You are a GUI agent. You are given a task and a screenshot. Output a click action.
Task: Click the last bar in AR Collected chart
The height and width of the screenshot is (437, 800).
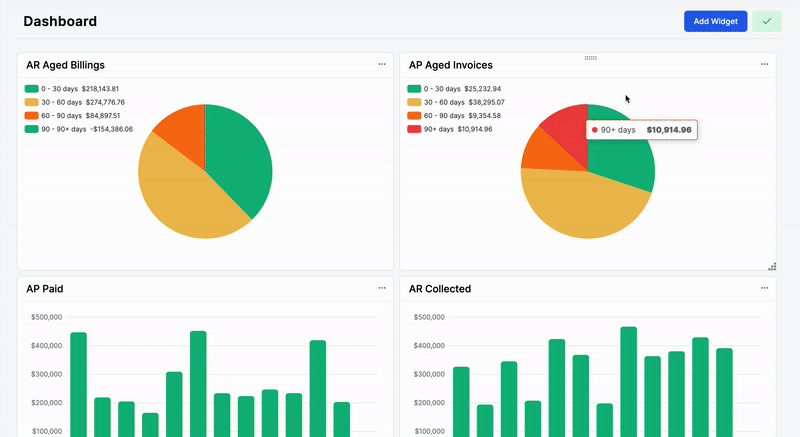[x=724, y=393]
